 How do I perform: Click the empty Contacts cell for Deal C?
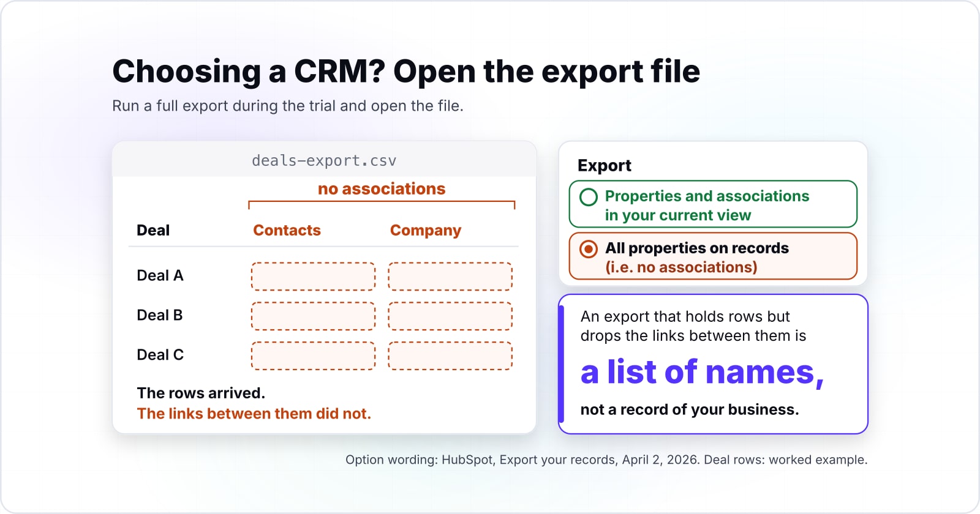[x=313, y=356]
